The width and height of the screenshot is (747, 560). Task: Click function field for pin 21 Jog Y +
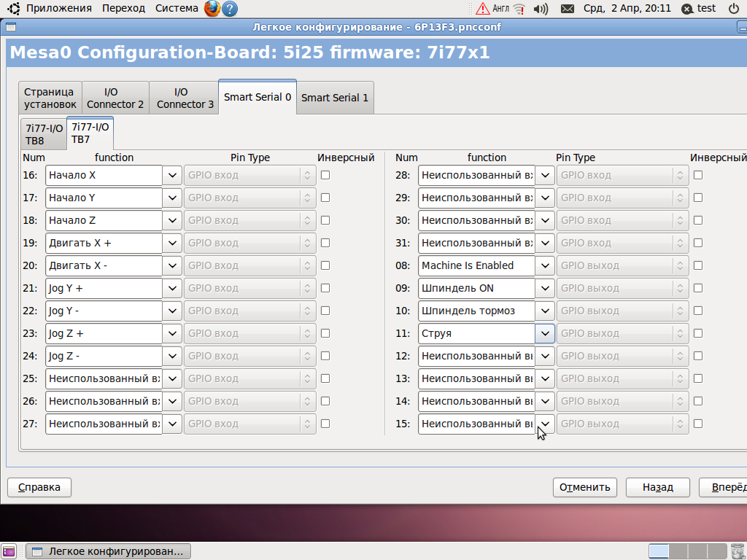(x=104, y=288)
